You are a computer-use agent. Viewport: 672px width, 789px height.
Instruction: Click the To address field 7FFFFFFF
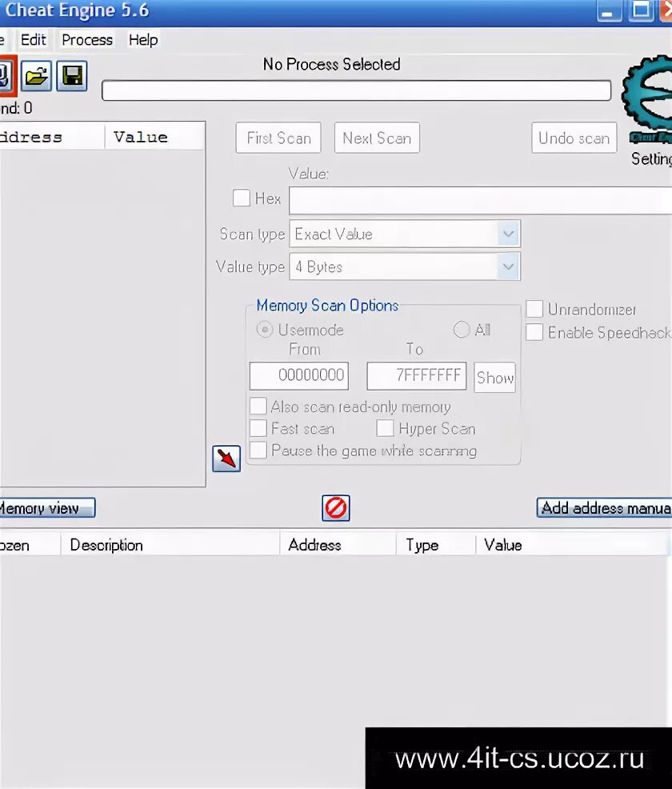coord(417,375)
